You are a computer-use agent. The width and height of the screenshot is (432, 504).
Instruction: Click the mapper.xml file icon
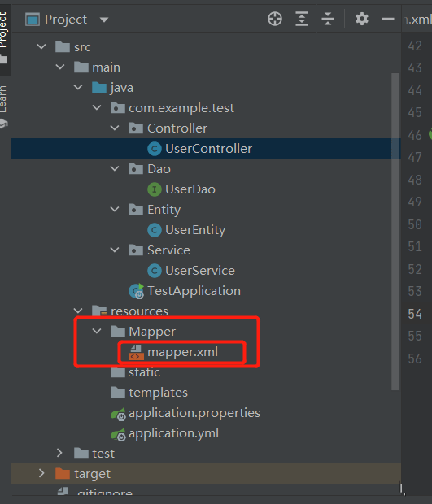[x=136, y=352]
